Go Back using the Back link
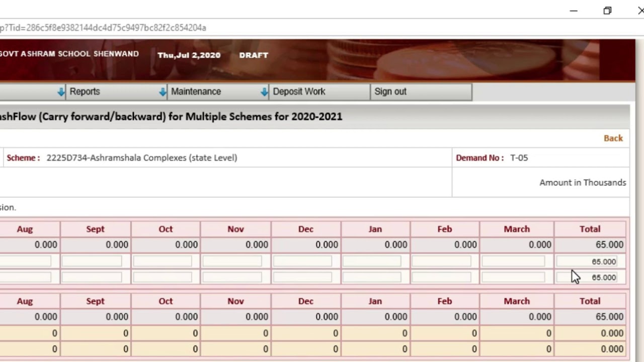 (613, 138)
